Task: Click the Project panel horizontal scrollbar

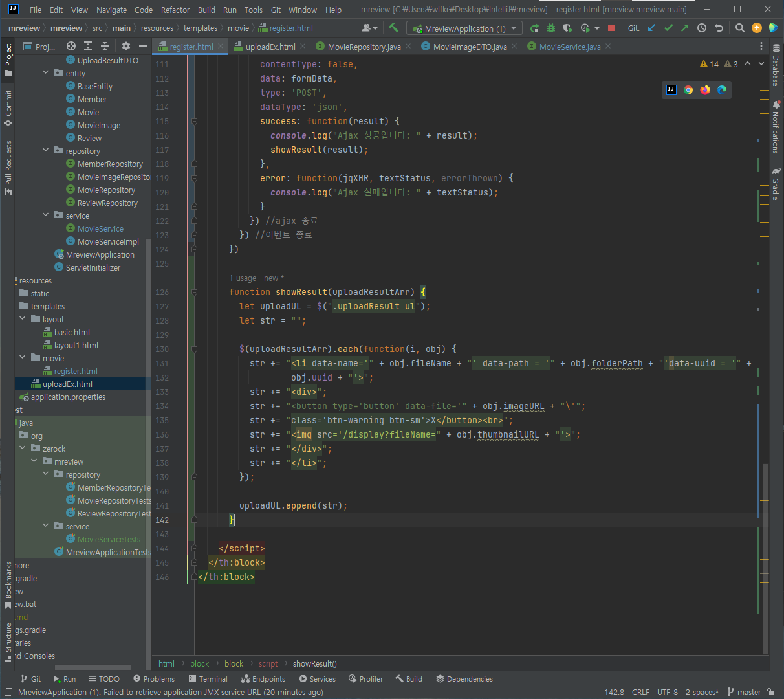Action: tap(93, 667)
